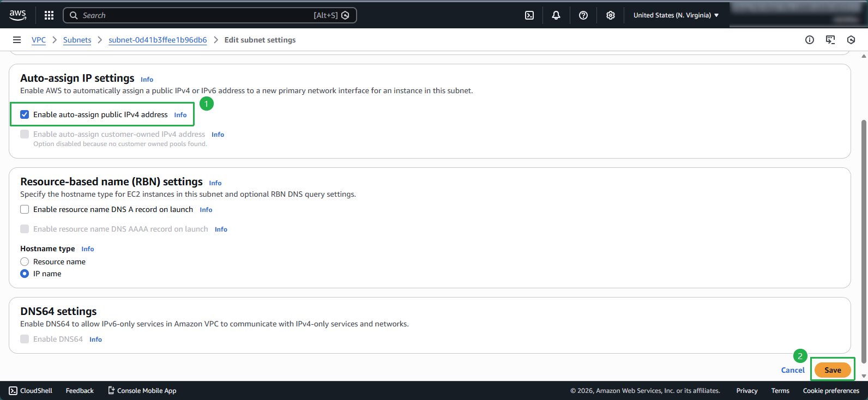Open the services grid menu

(49, 15)
